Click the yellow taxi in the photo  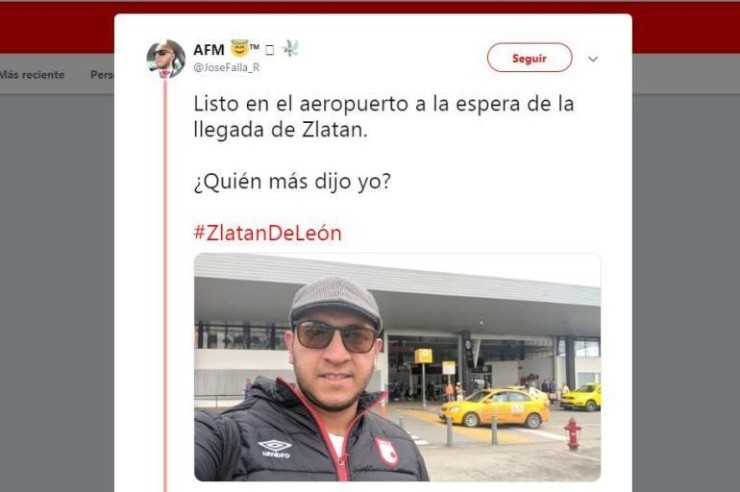495,408
